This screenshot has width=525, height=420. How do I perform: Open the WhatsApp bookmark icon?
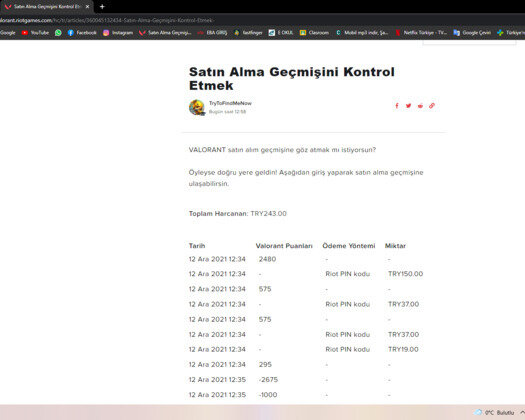click(x=58, y=32)
